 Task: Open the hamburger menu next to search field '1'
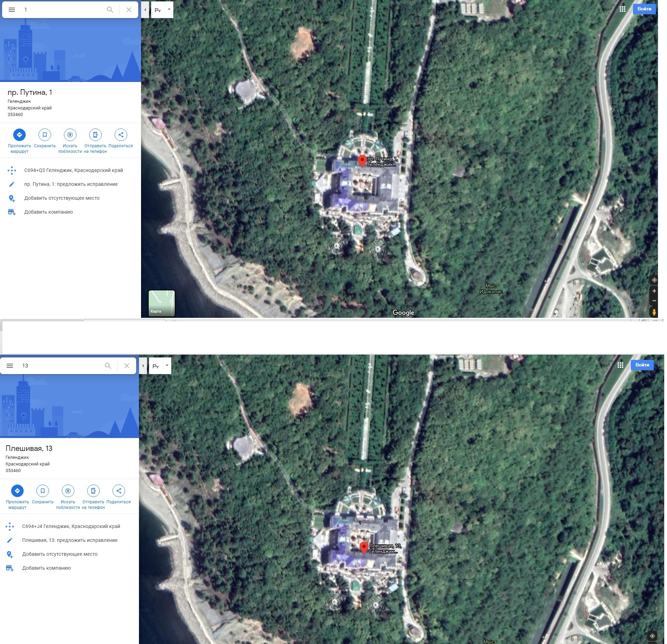12,10
